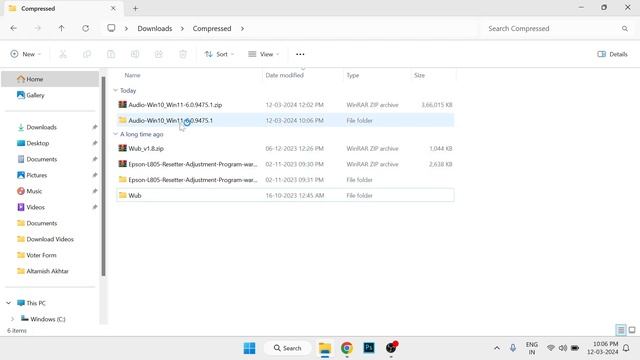Switch to large thumbnails view icon
Viewport: 640px width, 360px height.
pos(632,330)
